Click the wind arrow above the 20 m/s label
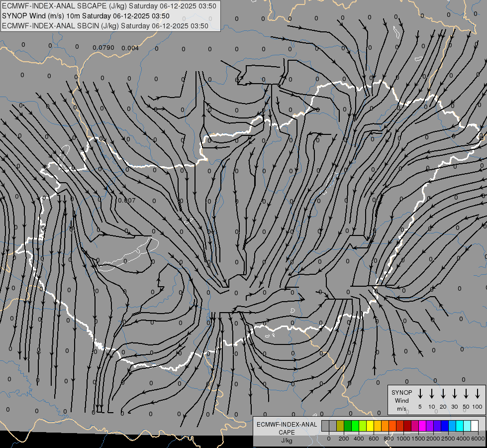The width and height of the screenshot is (487, 448). click(x=443, y=394)
